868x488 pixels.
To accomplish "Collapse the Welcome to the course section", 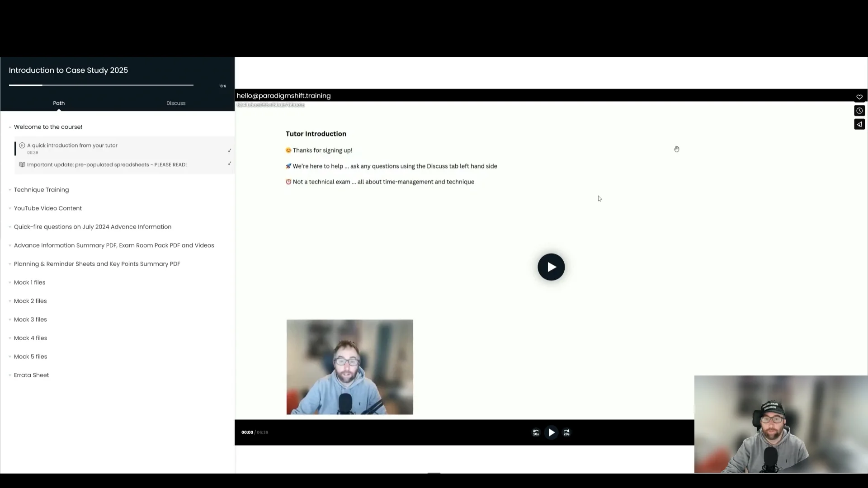I will (10, 127).
